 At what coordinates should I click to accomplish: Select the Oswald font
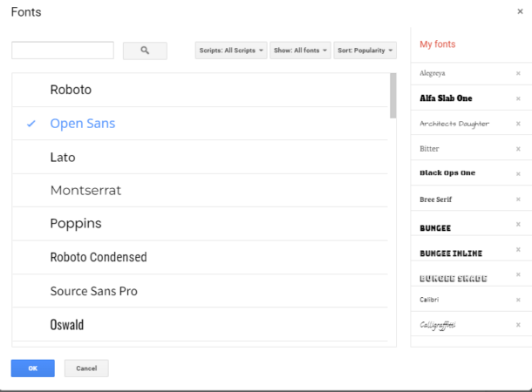click(x=200, y=324)
